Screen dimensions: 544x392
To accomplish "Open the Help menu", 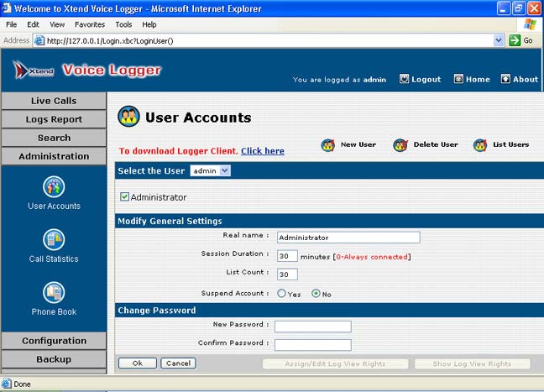I will 149,24.
